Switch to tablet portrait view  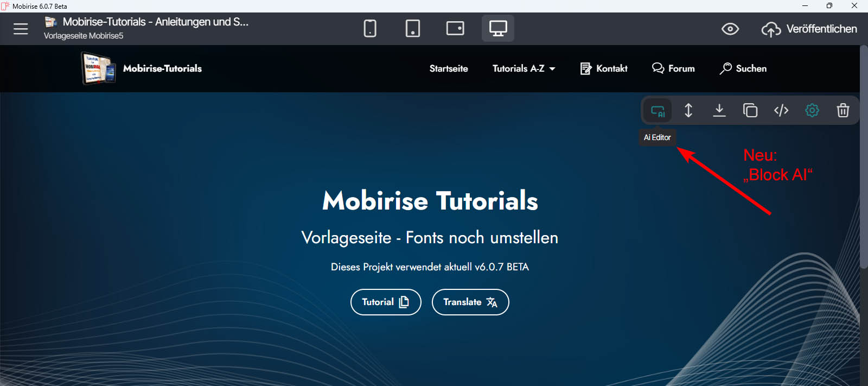pos(413,28)
